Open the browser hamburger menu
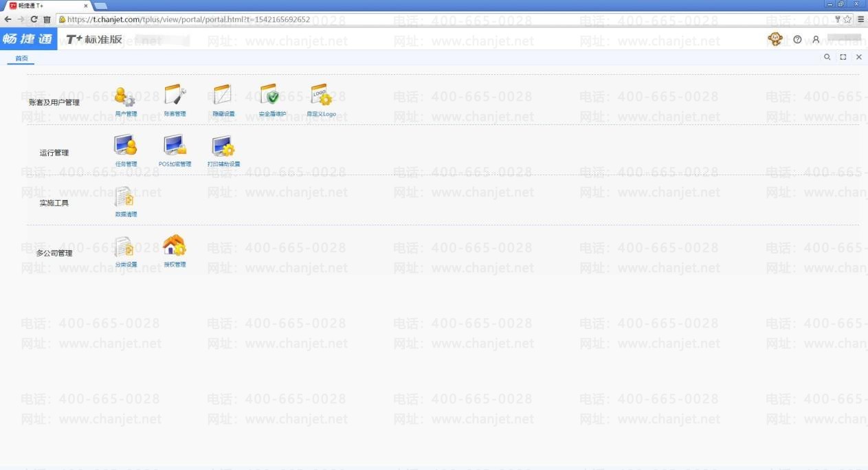 pyautogui.click(x=860, y=19)
